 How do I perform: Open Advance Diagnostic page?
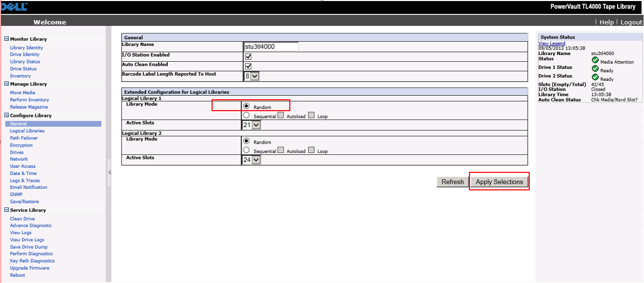click(31, 226)
